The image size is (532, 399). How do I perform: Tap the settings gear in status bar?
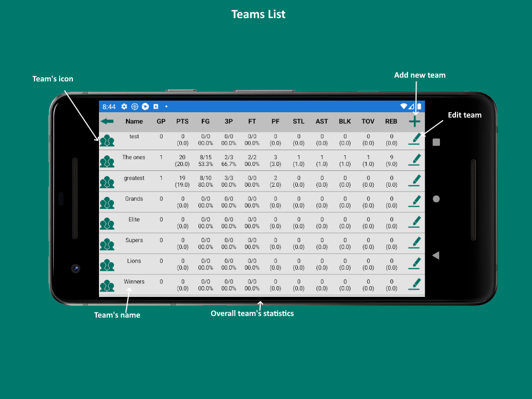[x=124, y=106]
